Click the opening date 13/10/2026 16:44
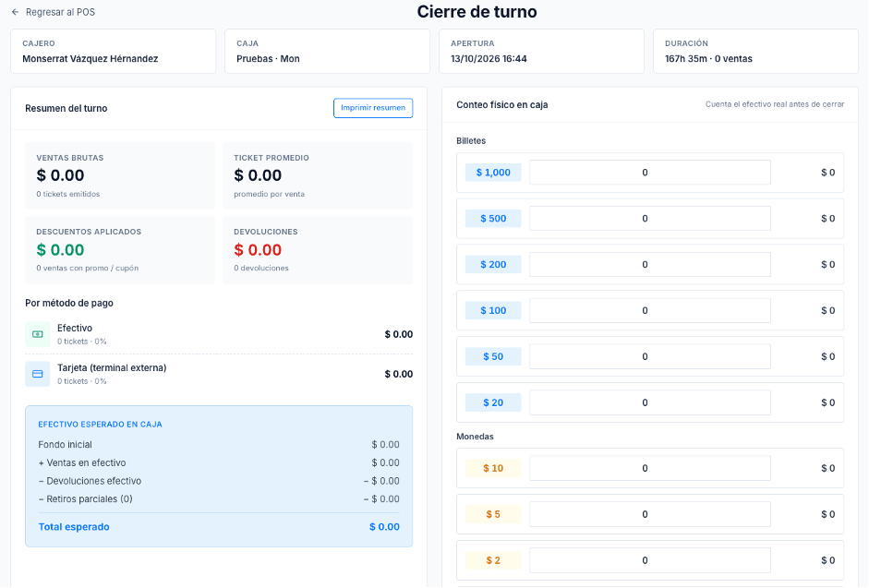The image size is (869, 588). pos(489,59)
